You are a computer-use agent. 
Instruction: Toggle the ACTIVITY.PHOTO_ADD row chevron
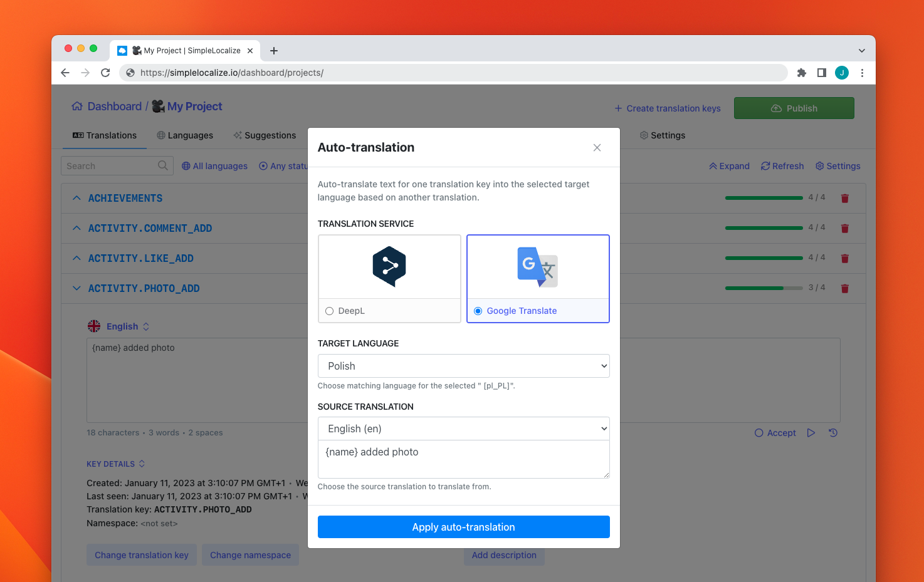tap(76, 288)
